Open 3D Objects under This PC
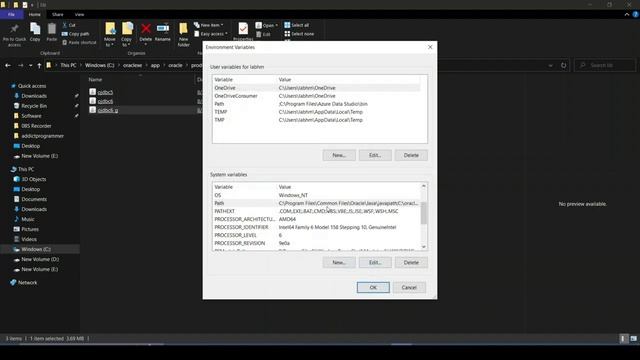The height and width of the screenshot is (360, 640). [x=33, y=179]
